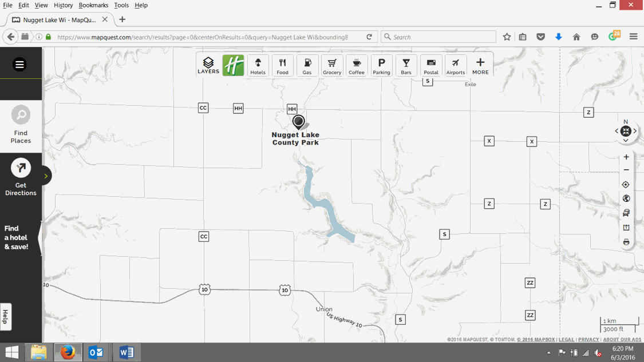Viewport: 644px width, 362px height.
Task: Open Get Directions panel
Action: [x=21, y=177]
